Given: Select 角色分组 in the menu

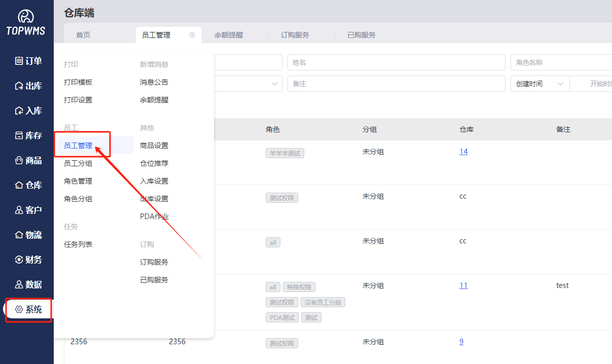Looking at the screenshot, I should pos(78,199).
